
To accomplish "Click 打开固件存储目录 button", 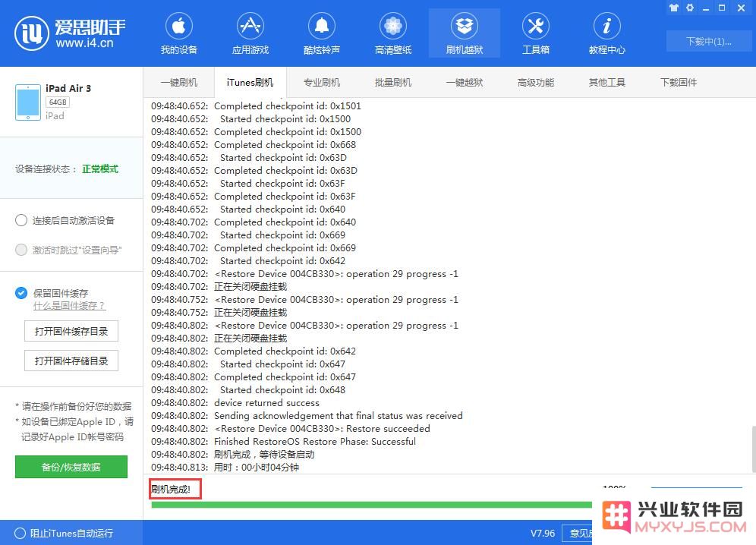I will pos(71,361).
